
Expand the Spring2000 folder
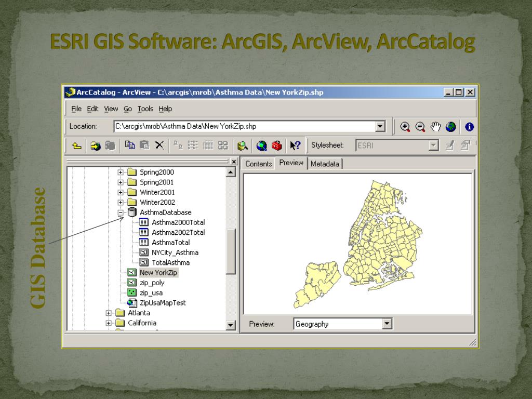(x=120, y=172)
